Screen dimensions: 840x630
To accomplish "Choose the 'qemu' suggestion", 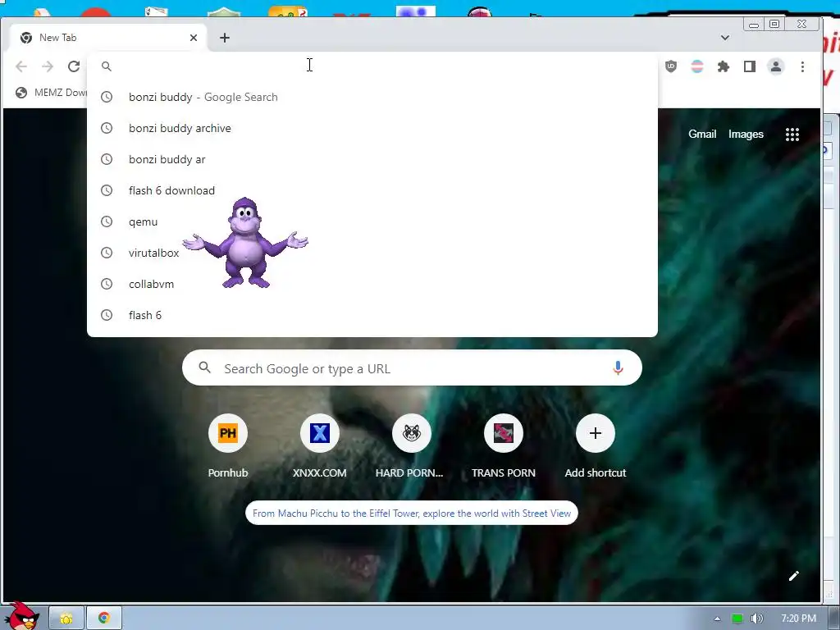I will (x=372, y=221).
